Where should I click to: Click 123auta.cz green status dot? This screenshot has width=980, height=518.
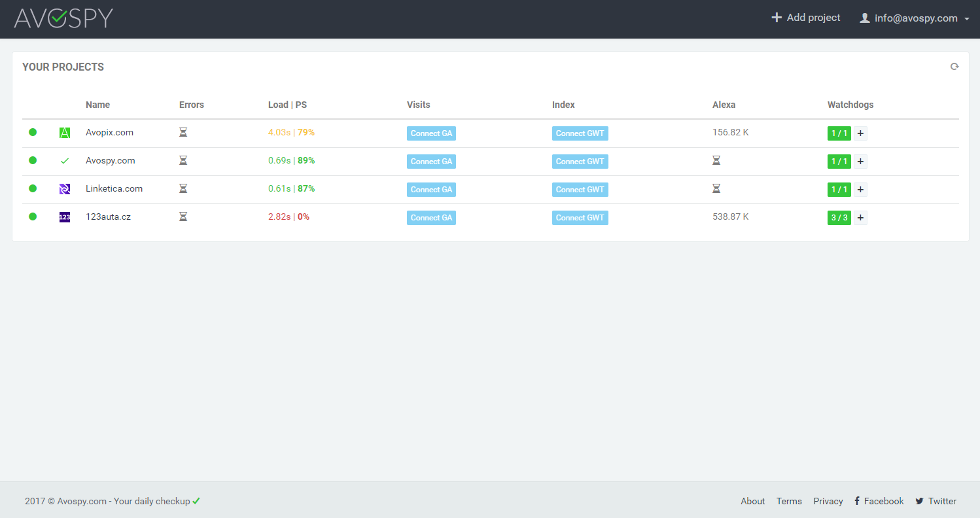click(33, 216)
